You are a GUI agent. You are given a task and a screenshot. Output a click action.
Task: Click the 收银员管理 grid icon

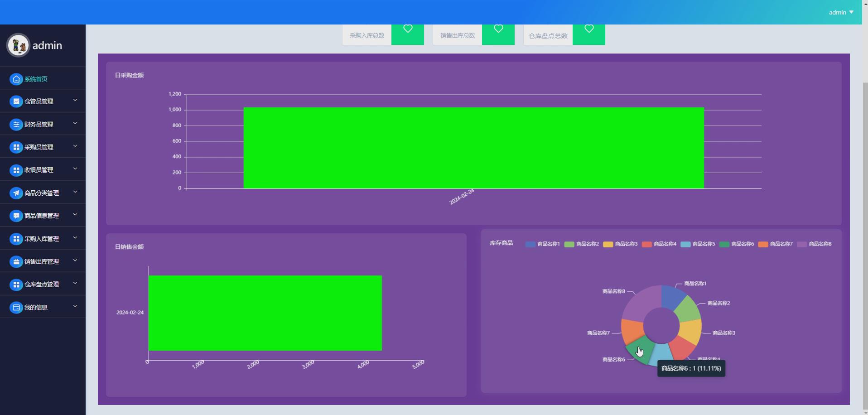pos(16,170)
